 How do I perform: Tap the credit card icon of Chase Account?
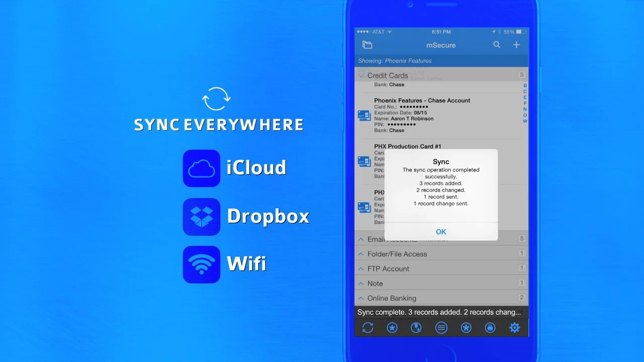(x=364, y=115)
